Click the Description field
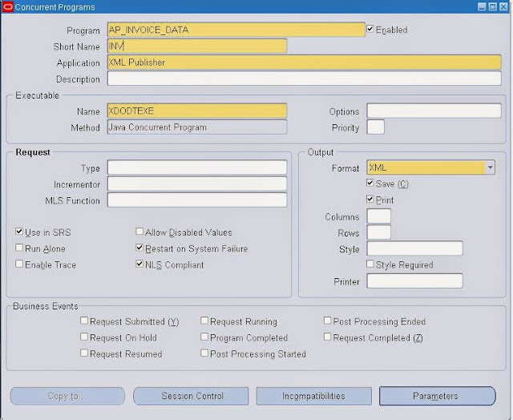Viewport: 513px width, 420px height. pyautogui.click(x=305, y=79)
